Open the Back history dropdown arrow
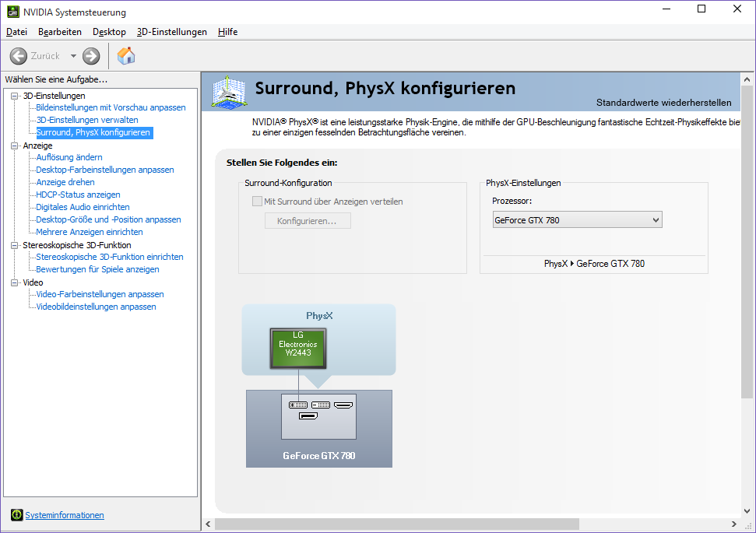Viewport: 756px width, 533px height. (73, 56)
